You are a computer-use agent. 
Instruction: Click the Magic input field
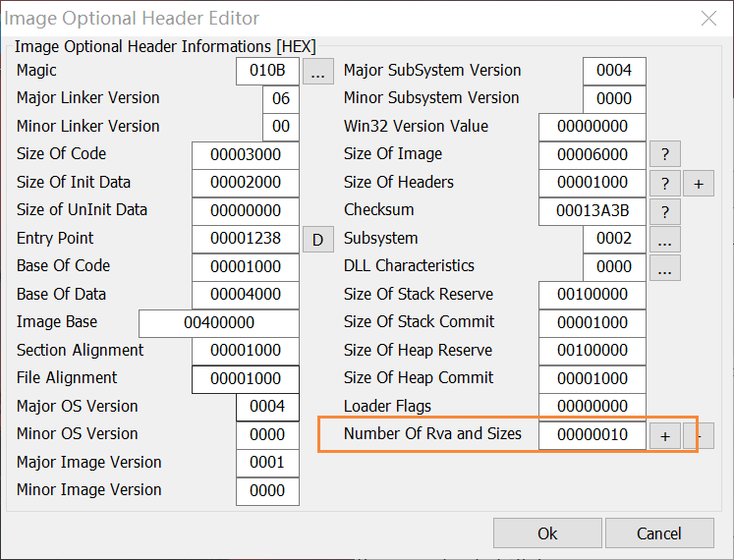pyautogui.click(x=267, y=71)
